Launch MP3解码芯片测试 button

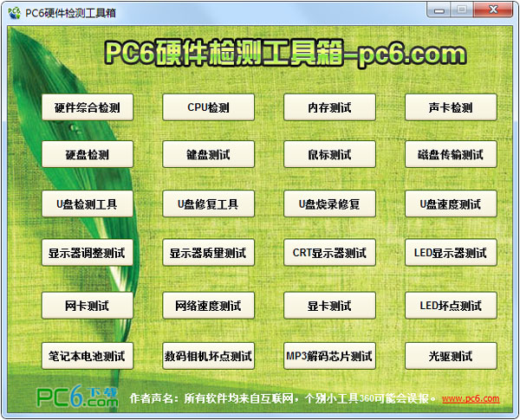tap(329, 356)
